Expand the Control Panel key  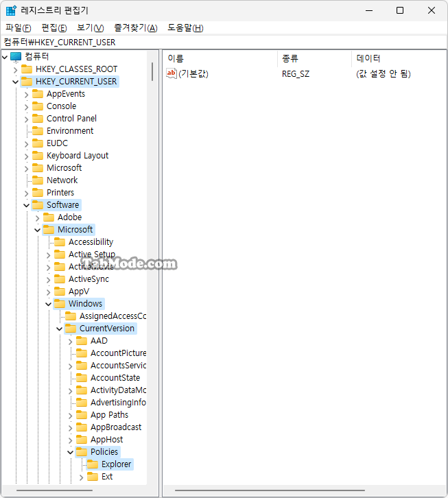pyautogui.click(x=26, y=119)
